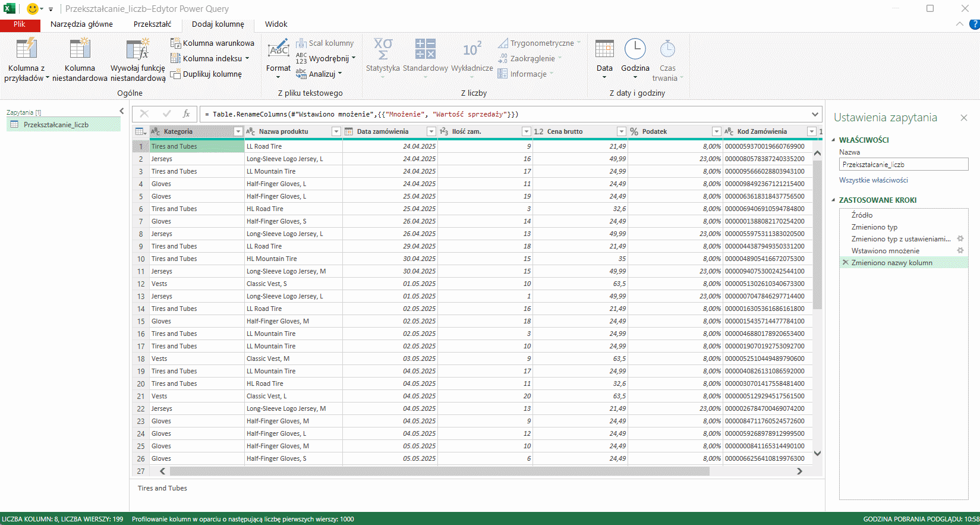
Task: Add a Kolumna warunkowa
Action: [x=212, y=43]
